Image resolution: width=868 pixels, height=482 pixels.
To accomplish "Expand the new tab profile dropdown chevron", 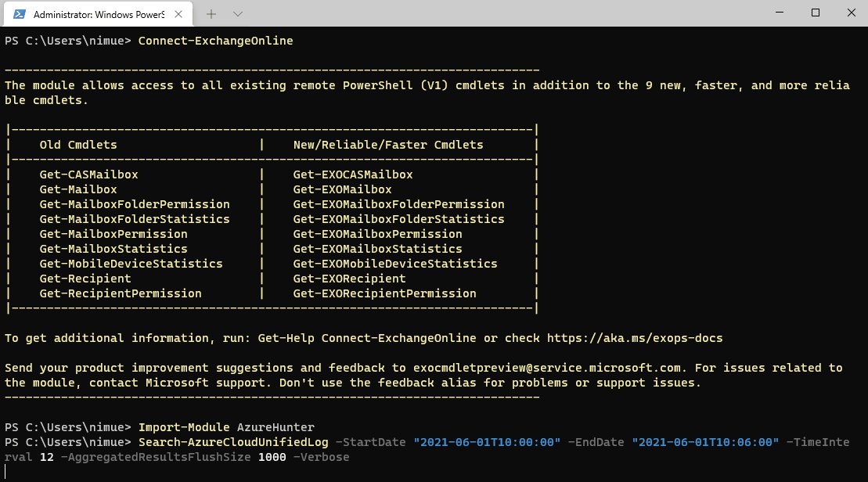I will coord(238,13).
